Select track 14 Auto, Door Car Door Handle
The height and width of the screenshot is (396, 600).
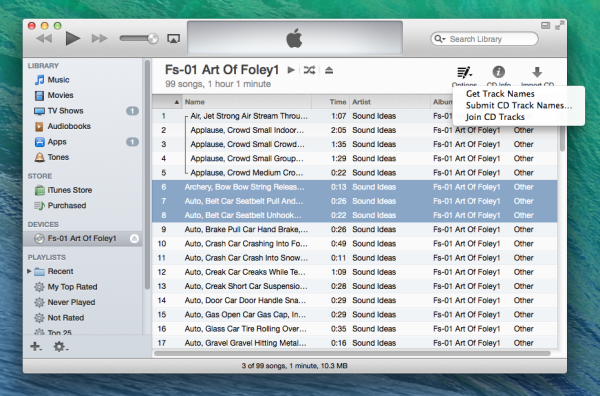point(355,300)
